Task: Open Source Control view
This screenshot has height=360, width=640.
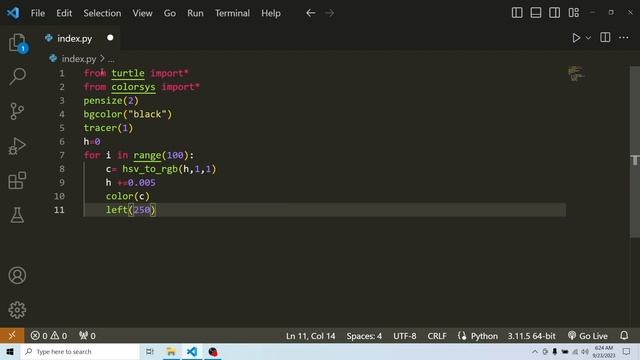Action: (17, 111)
